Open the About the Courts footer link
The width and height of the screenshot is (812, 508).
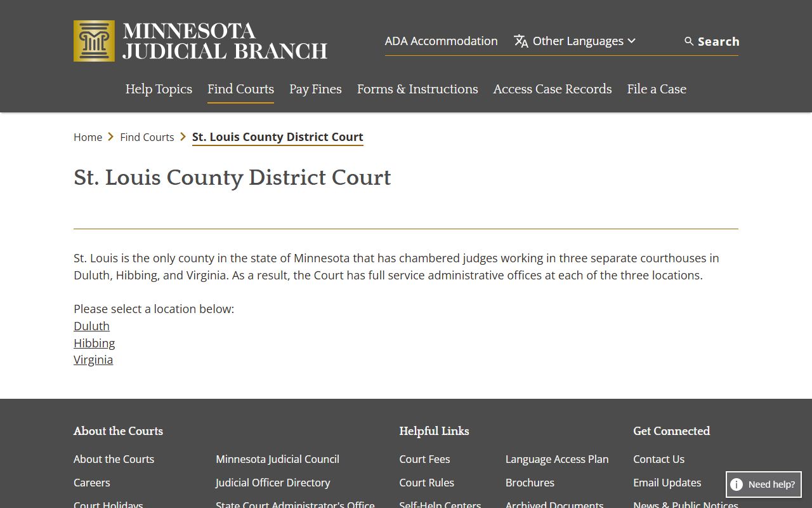coord(114,459)
